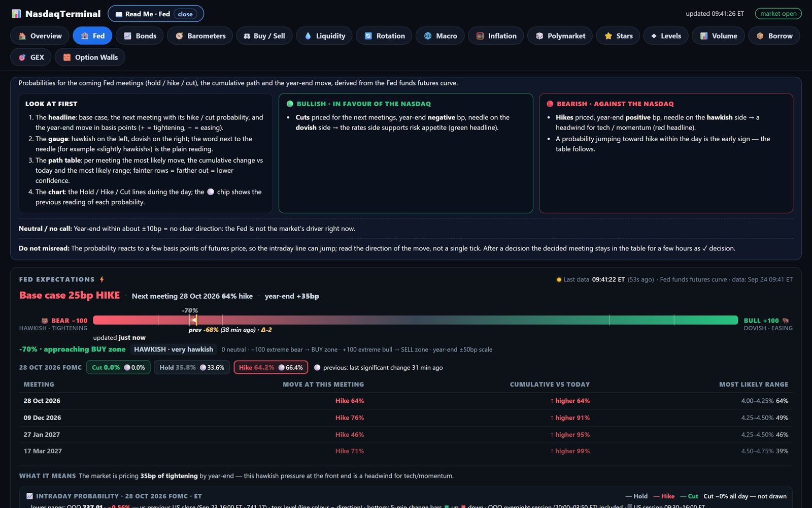The image size is (812, 508).
Task: Click the Rotation tab icon
Action: [x=368, y=36]
